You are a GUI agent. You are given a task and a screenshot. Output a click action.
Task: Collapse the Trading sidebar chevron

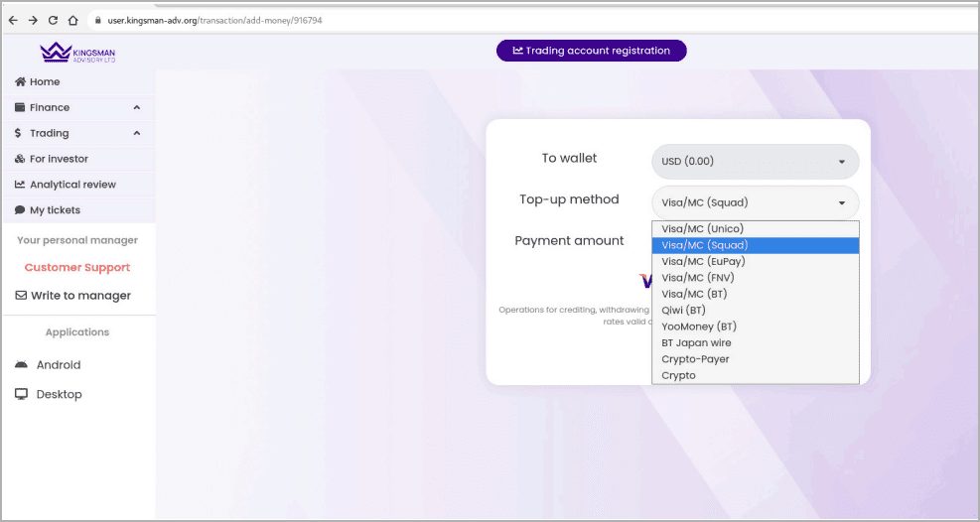(x=136, y=133)
